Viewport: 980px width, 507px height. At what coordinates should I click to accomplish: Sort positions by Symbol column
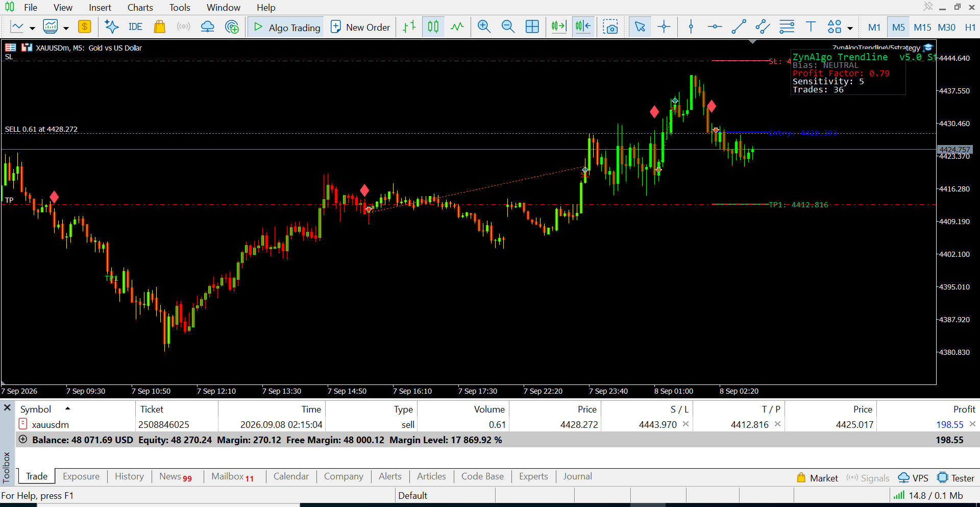77,409
